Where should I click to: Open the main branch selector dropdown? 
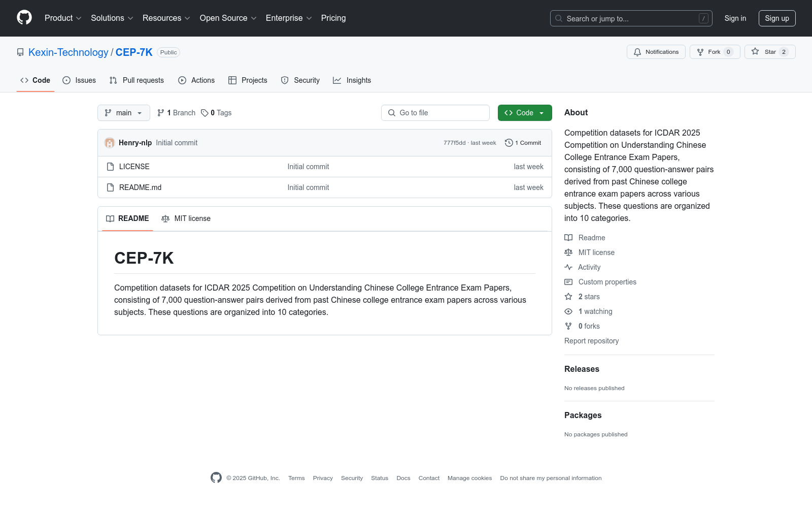pyautogui.click(x=124, y=113)
